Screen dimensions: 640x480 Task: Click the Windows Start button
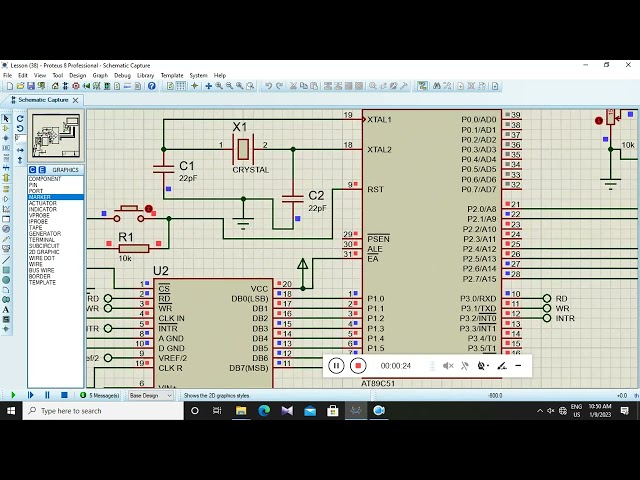point(11,411)
